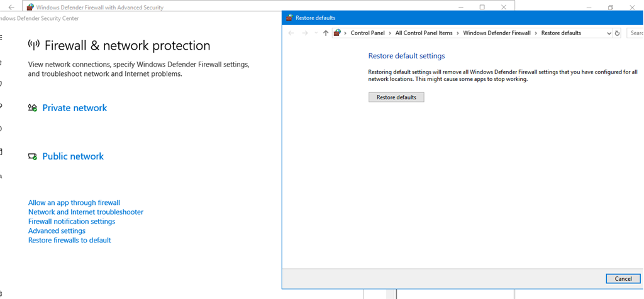Viewport: 644px width, 299px height.
Task: Click the Restore defaults window title text
Action: [x=316, y=18]
